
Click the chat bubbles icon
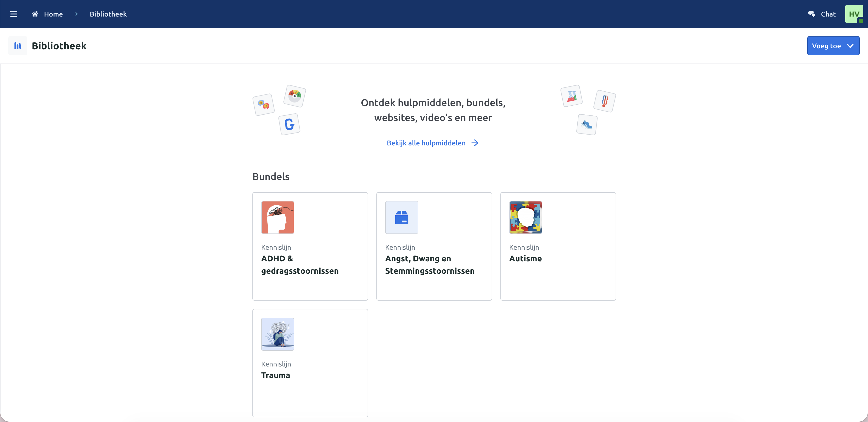pos(811,14)
